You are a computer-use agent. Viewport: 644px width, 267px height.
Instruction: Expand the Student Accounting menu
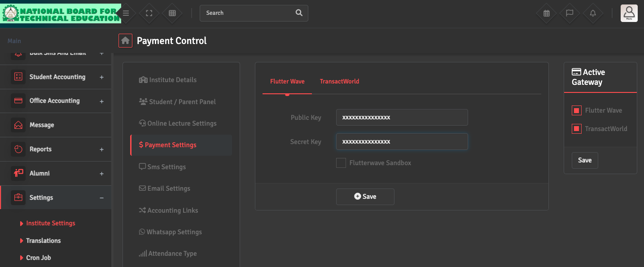pos(57,77)
